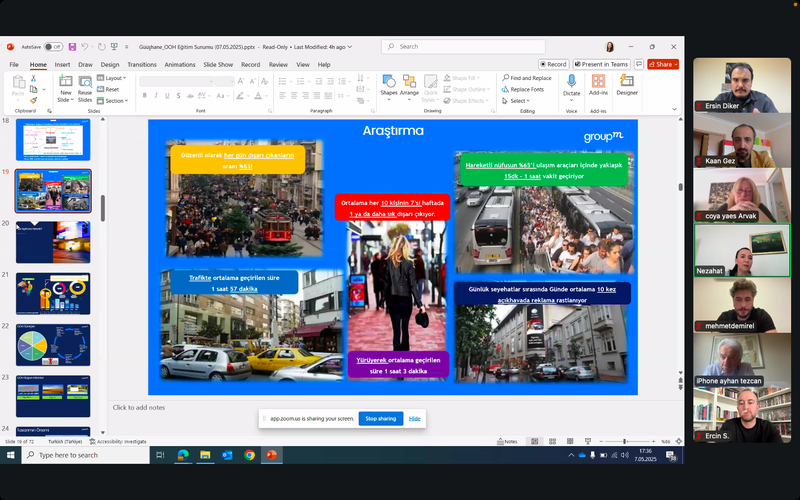Toggle the AutoSave switch
800x500 pixels.
point(53,47)
